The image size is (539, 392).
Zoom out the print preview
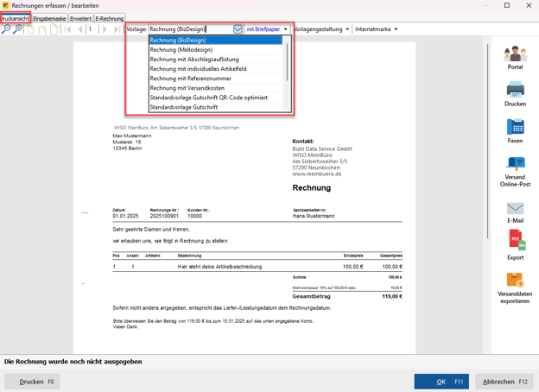click(x=6, y=29)
